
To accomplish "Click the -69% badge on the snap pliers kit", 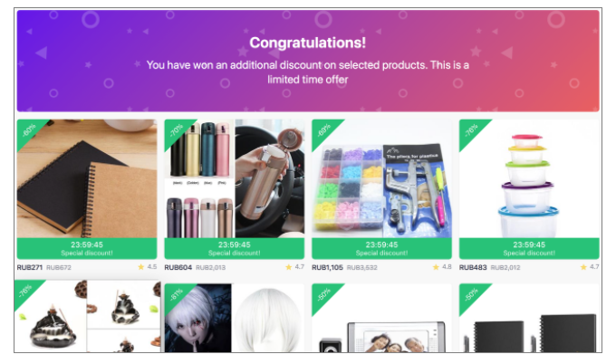I will point(323,130).
